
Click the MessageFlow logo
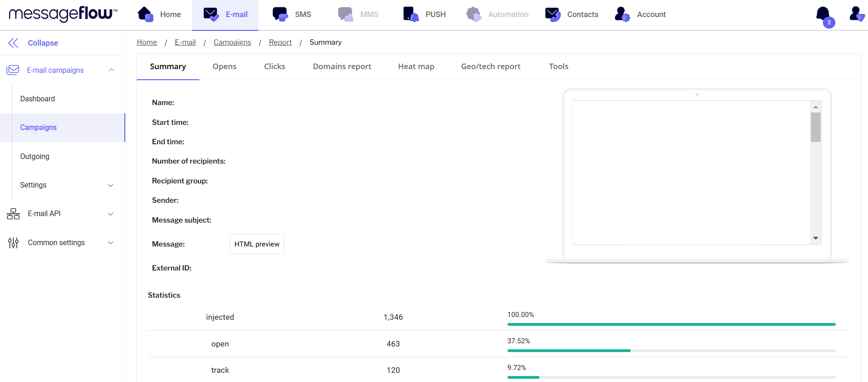[63, 14]
